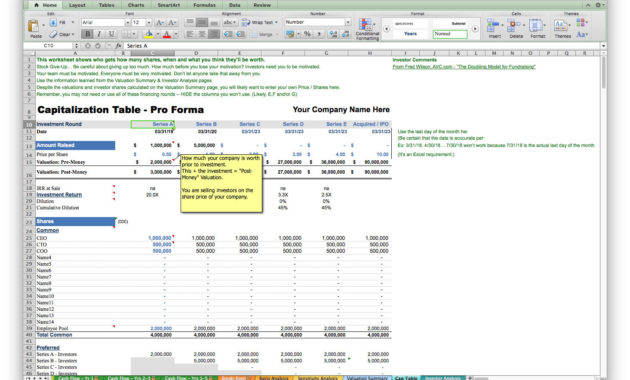Screen dimensions: 630x380
Task: Switch to the SmartArt ribbon tab
Action: pos(169,5)
